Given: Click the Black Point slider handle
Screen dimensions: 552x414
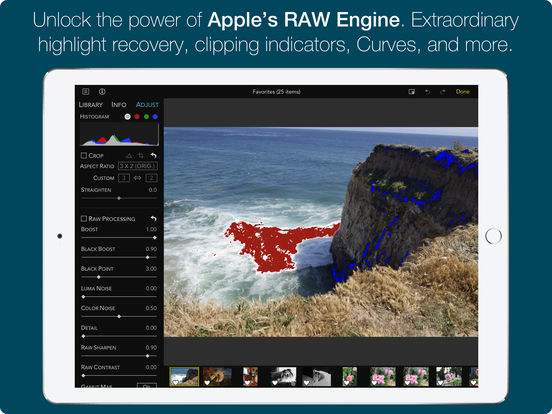Looking at the screenshot, I should pos(99,277).
